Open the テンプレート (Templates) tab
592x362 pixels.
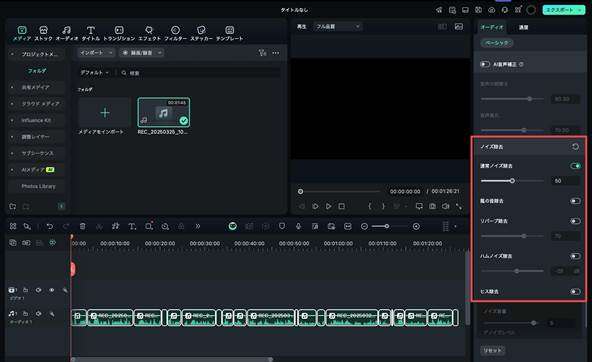click(x=230, y=33)
